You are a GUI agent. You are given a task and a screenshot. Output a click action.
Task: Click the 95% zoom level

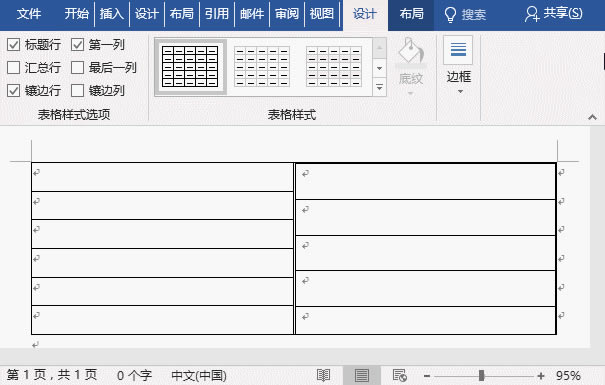point(568,375)
